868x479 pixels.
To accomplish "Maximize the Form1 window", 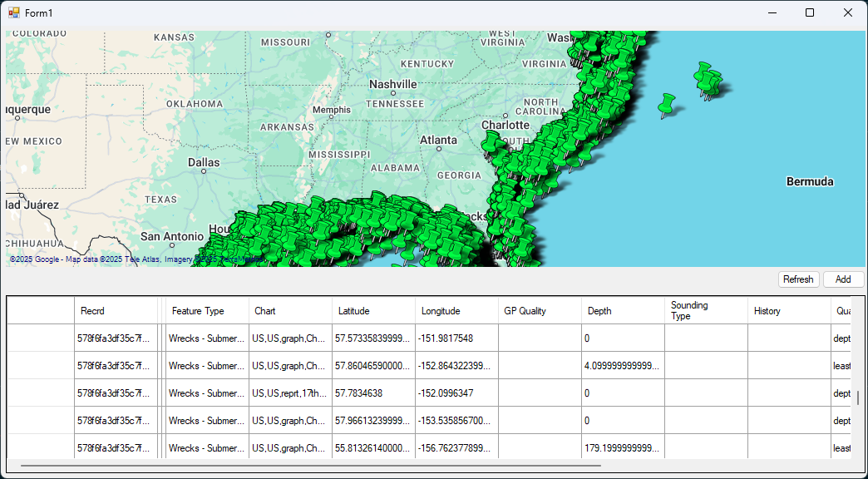I will (x=809, y=12).
